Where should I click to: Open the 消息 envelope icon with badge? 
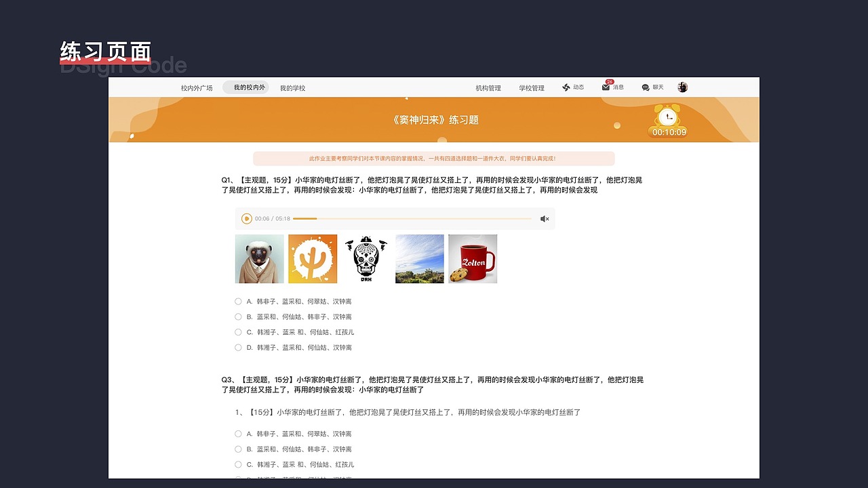[x=606, y=87]
